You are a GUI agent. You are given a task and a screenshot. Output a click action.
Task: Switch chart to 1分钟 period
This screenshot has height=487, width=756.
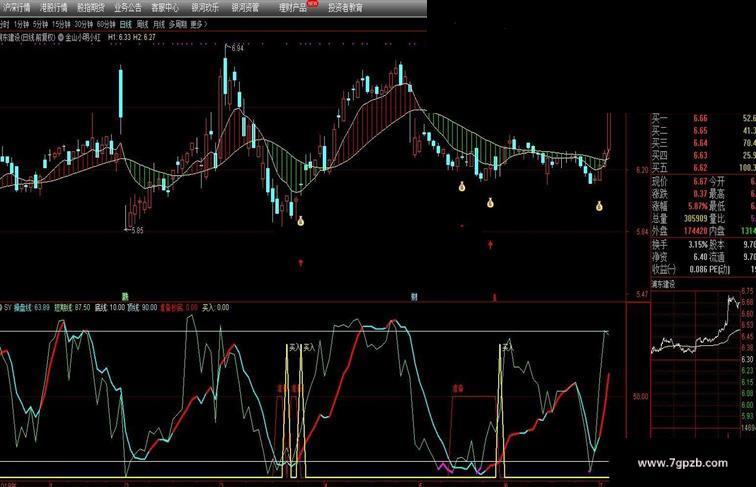[x=21, y=24]
